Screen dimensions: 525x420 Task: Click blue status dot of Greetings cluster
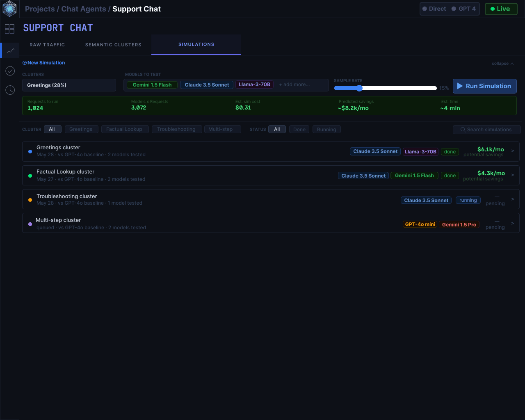[30, 151]
